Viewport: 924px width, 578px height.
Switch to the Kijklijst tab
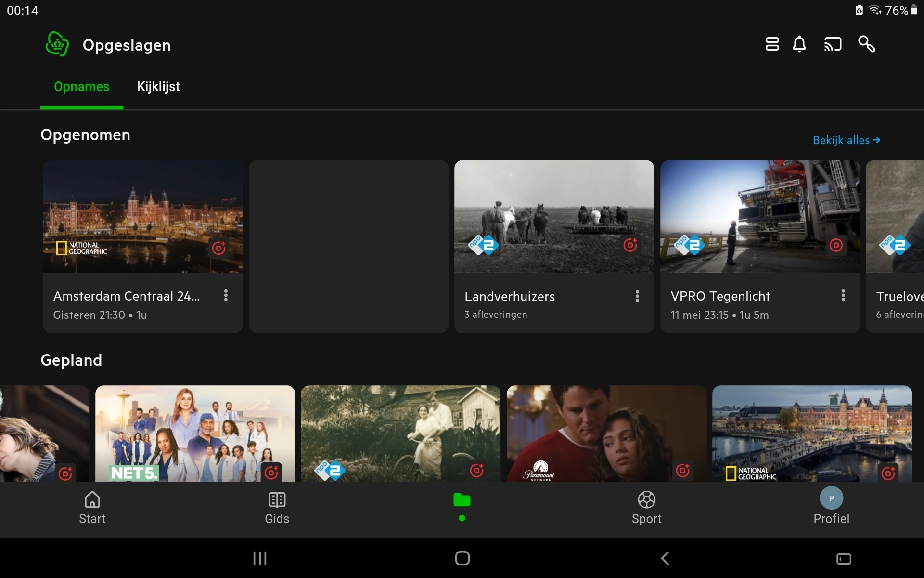[x=158, y=87]
